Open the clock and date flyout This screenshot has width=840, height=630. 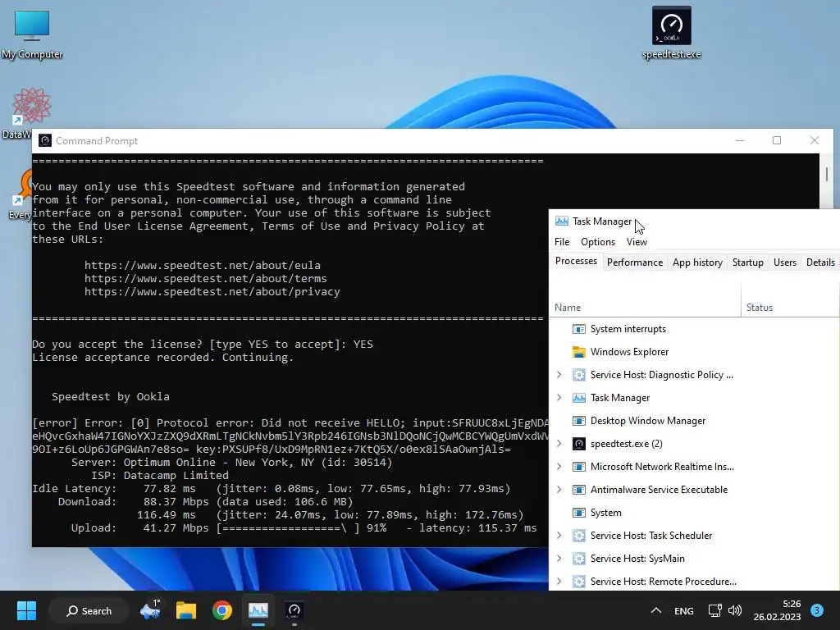click(777, 610)
